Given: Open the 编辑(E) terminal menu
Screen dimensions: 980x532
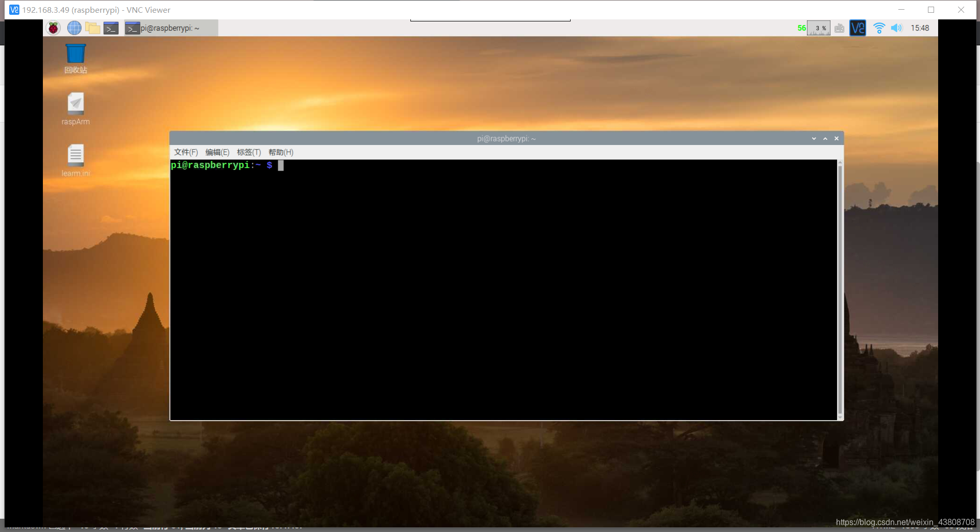Looking at the screenshot, I should 217,152.
